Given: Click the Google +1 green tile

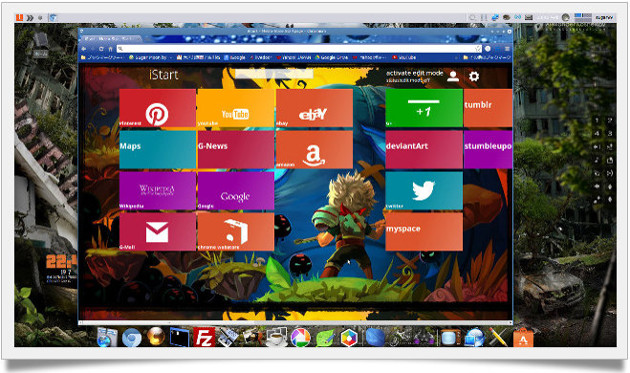Looking at the screenshot, I should tap(424, 108).
